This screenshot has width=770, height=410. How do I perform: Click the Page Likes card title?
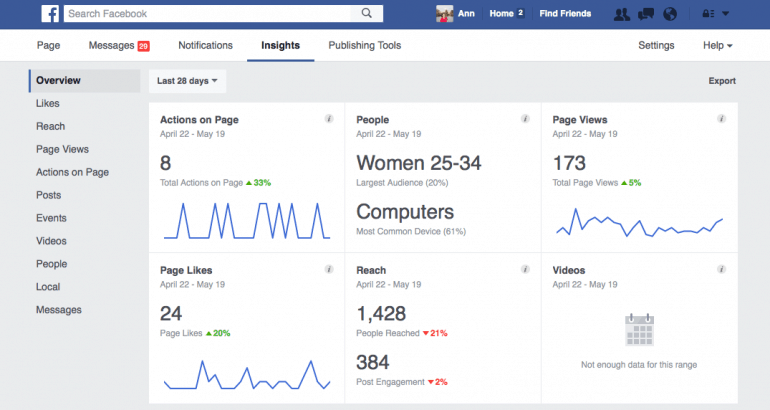click(x=186, y=270)
